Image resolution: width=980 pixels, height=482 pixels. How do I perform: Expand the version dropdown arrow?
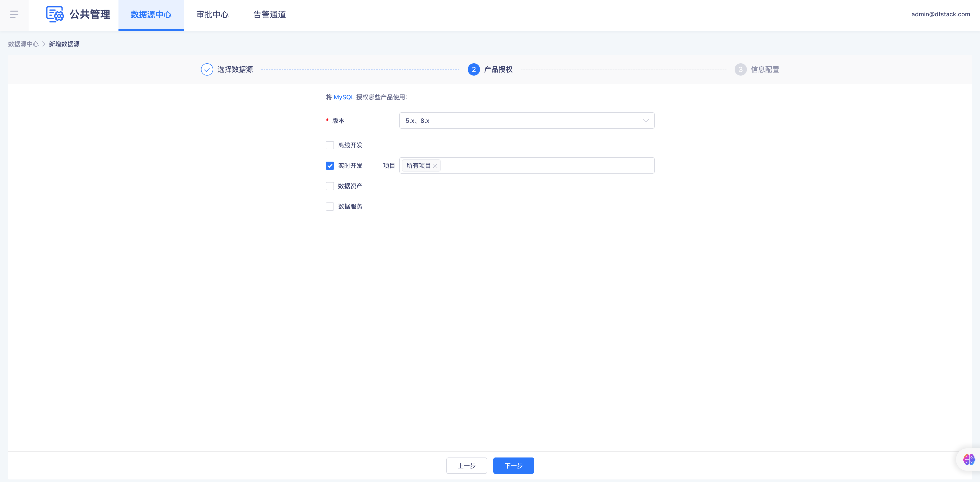(646, 120)
